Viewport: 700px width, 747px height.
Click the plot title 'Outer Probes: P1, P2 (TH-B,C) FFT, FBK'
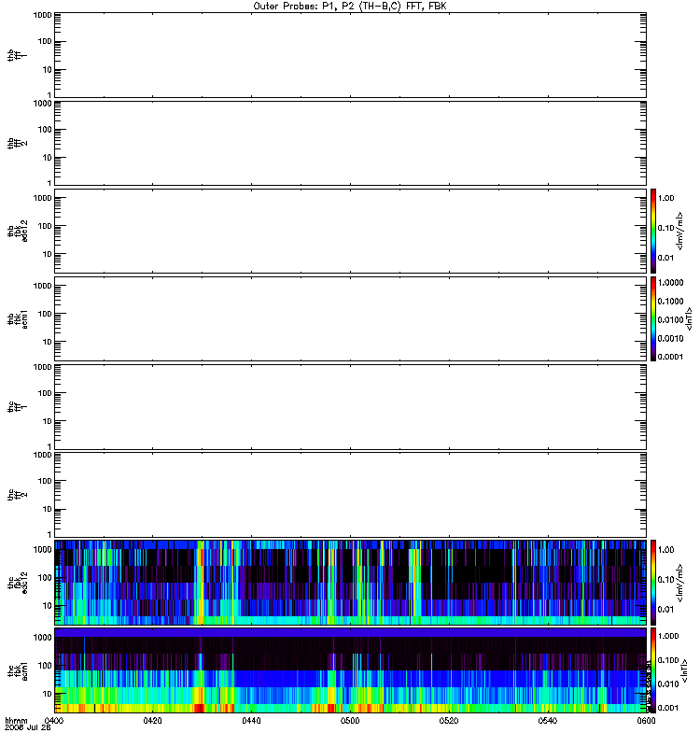350,7
